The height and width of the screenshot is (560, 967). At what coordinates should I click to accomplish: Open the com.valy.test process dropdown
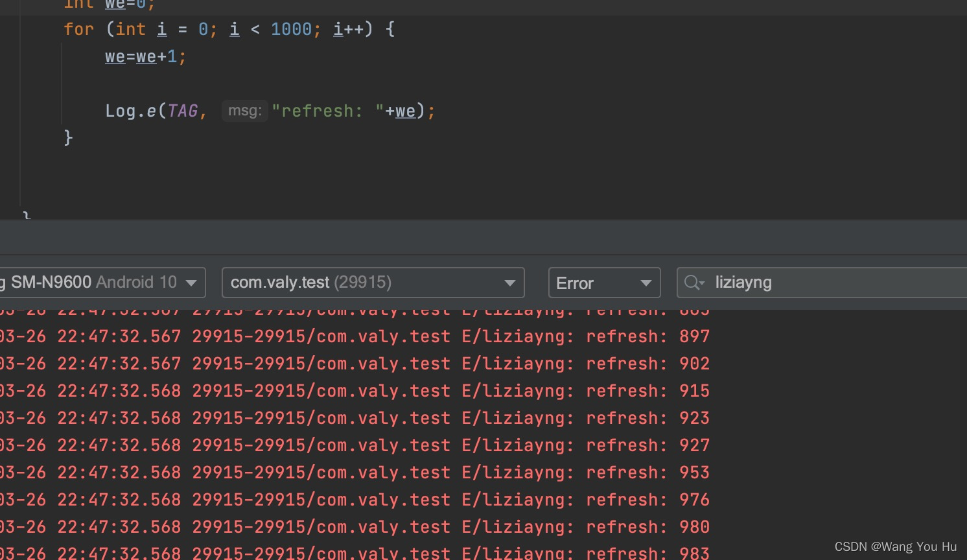pos(373,283)
